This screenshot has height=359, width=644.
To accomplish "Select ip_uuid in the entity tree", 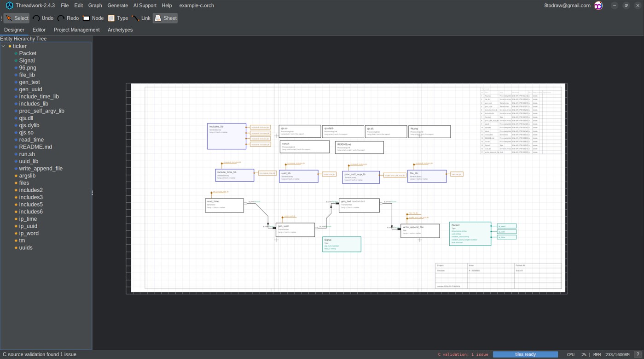I will tap(28, 226).
